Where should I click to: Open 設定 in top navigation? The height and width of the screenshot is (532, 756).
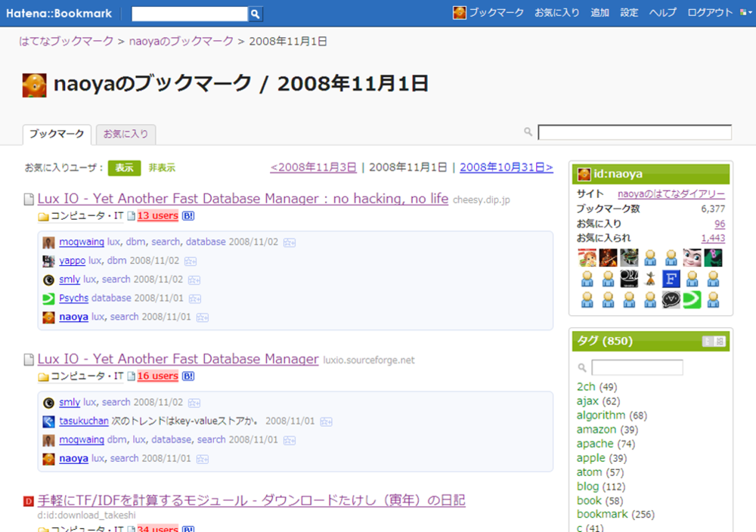coord(629,13)
